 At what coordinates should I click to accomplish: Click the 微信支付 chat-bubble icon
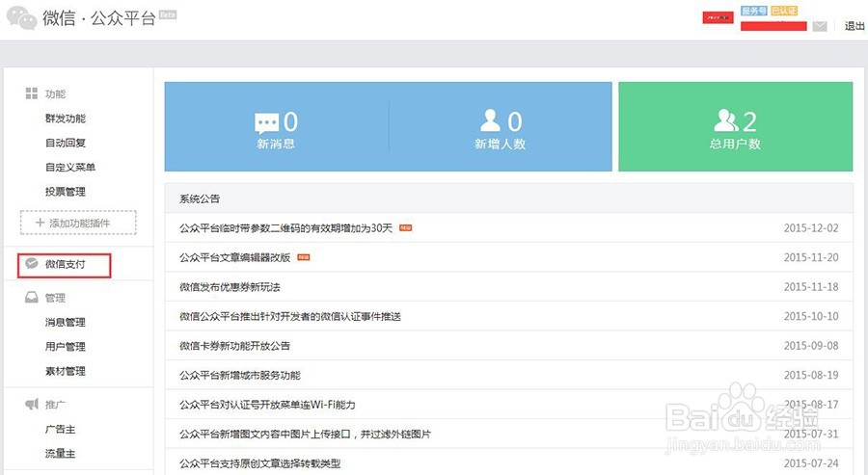tap(32, 264)
